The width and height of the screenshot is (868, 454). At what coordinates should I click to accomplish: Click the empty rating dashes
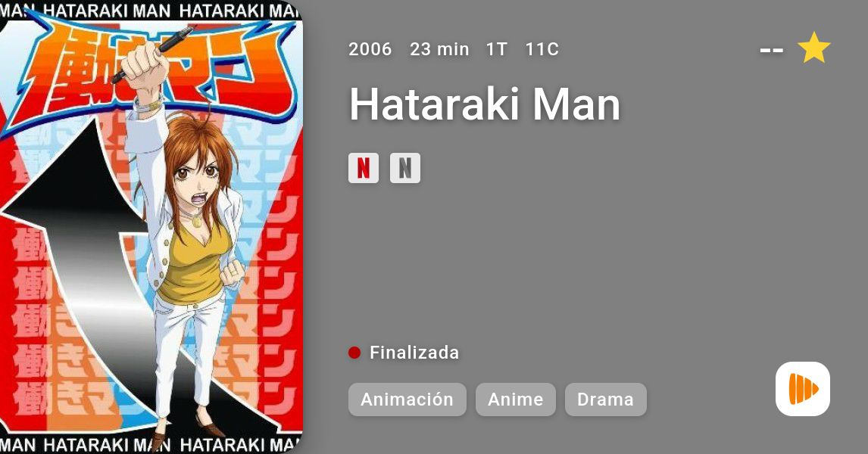tap(771, 51)
